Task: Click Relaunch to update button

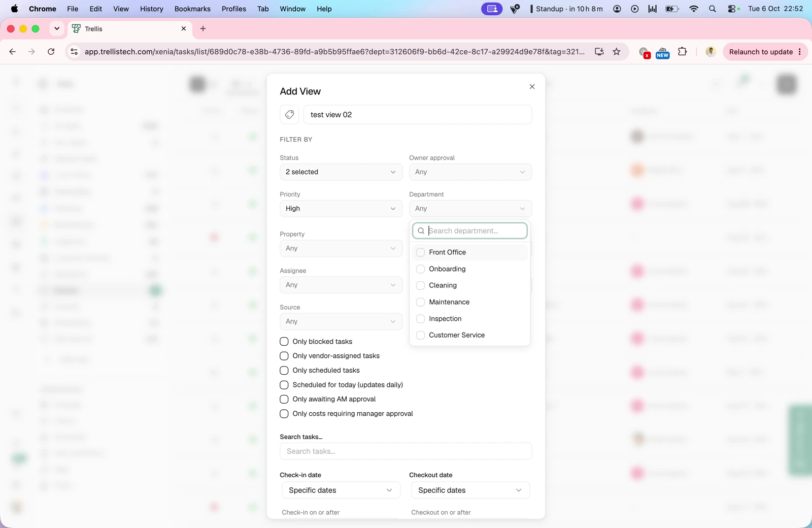Action: (x=765, y=52)
